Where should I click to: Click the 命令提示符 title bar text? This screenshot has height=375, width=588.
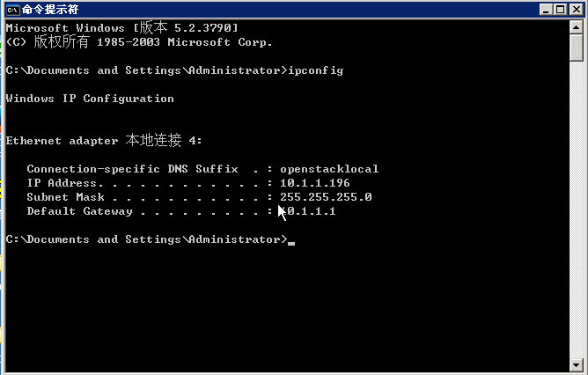[x=50, y=10]
